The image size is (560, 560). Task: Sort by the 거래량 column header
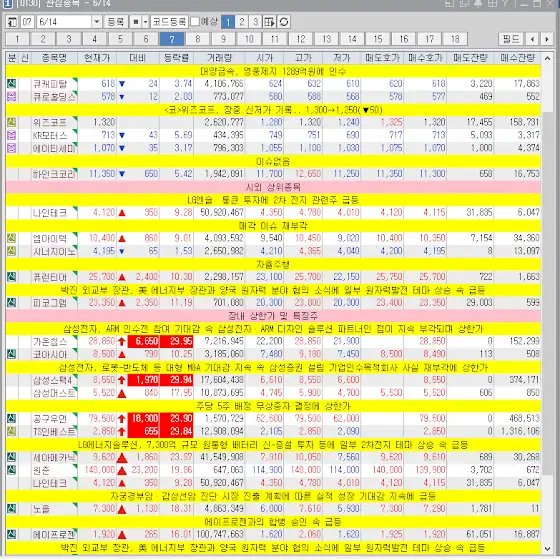point(219,58)
